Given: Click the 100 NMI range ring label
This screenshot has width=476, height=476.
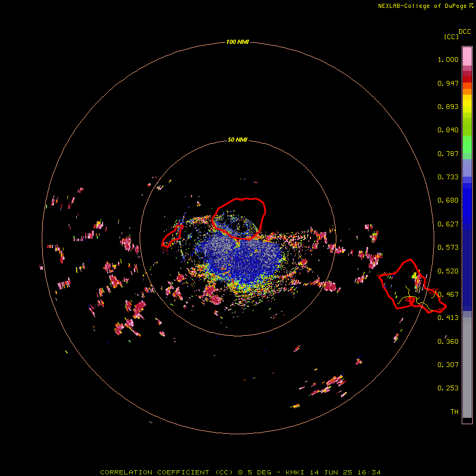Looking at the screenshot, I should (237, 42).
